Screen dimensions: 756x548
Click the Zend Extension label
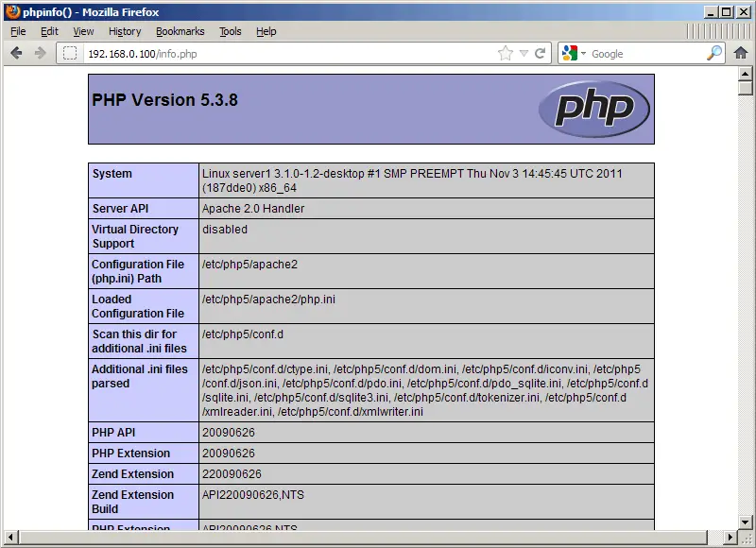132,473
